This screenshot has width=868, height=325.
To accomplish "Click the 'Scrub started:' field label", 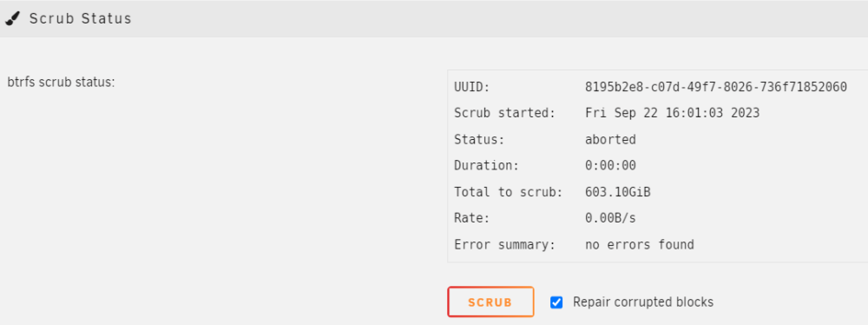I will click(504, 113).
